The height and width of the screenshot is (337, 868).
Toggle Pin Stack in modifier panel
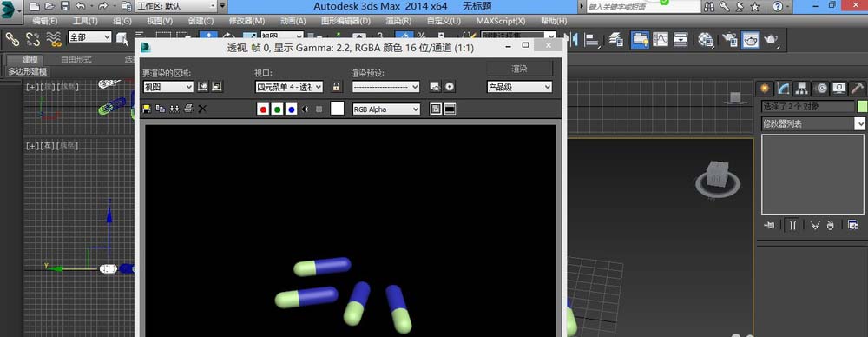pos(769,225)
